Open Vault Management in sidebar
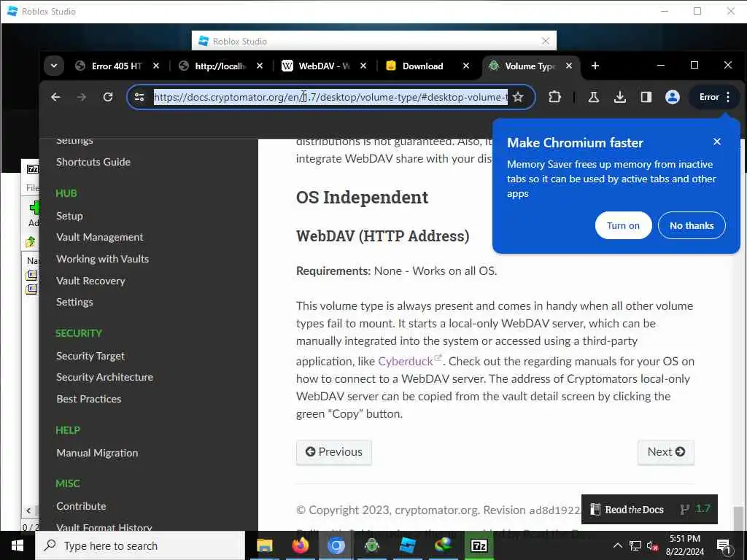Image resolution: width=747 pixels, height=560 pixels. click(x=99, y=237)
